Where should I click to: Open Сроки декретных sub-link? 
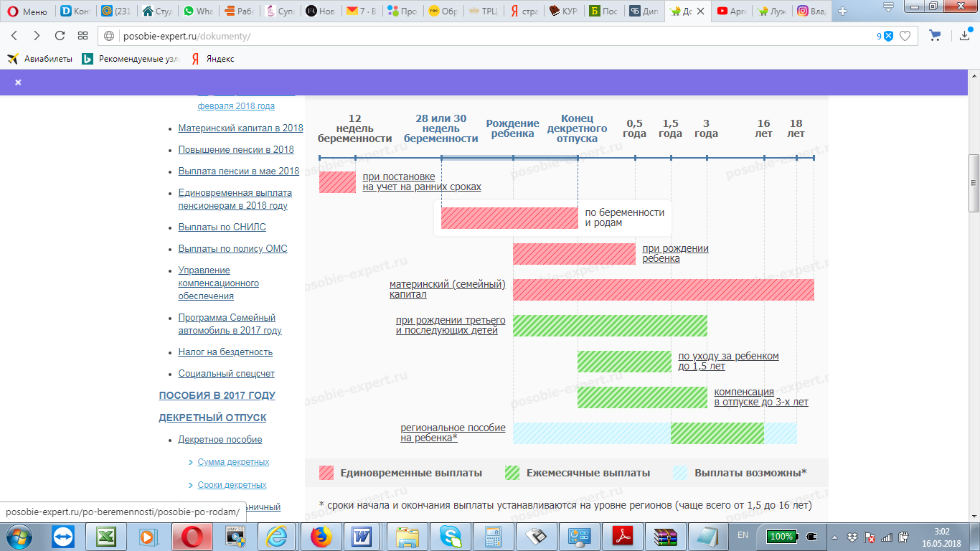[x=232, y=485]
